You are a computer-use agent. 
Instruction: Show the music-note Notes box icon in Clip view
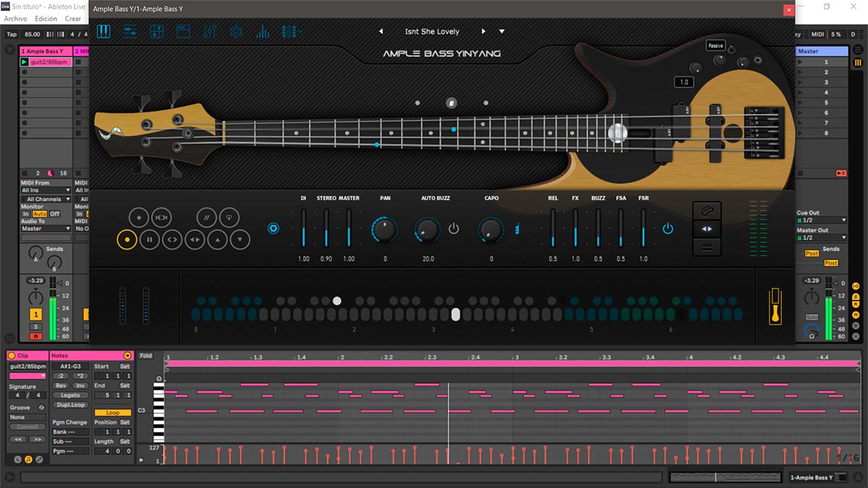(28, 459)
